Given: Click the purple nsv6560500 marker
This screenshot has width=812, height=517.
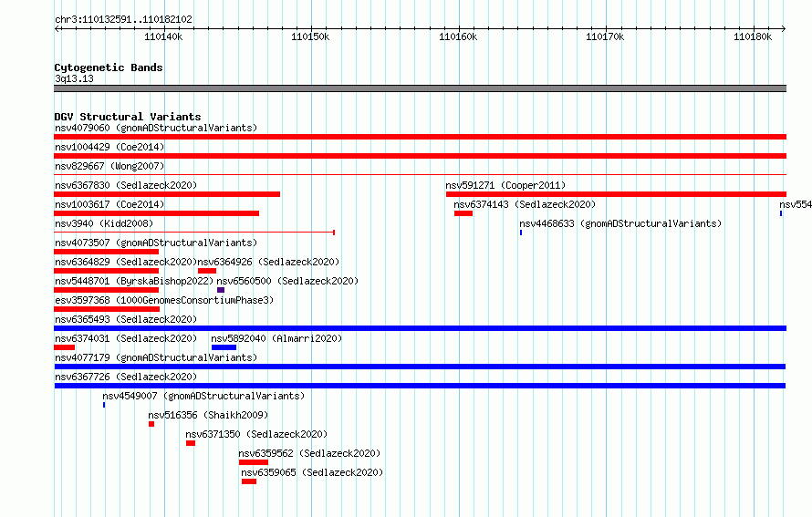Looking at the screenshot, I should [221, 290].
